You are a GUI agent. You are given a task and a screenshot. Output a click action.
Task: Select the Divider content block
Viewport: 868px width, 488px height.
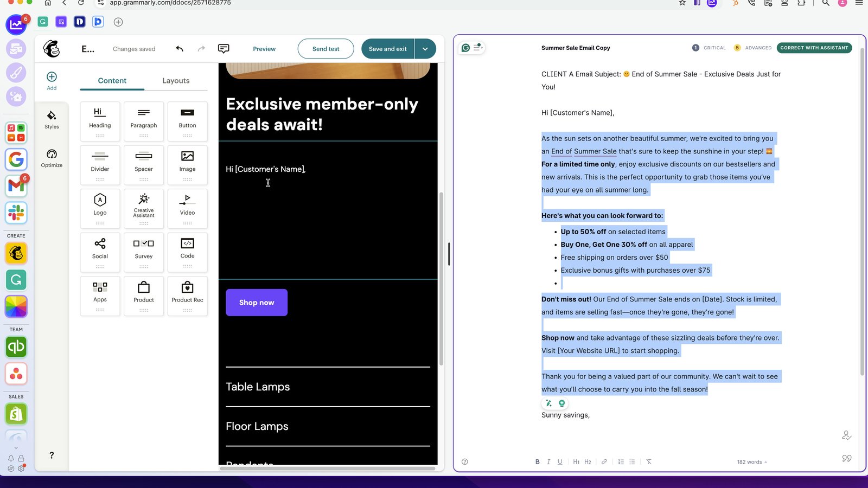[x=100, y=165]
